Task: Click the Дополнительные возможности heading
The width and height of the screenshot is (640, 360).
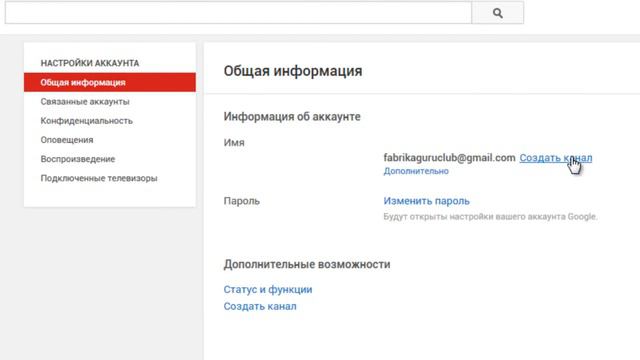Action: click(307, 264)
